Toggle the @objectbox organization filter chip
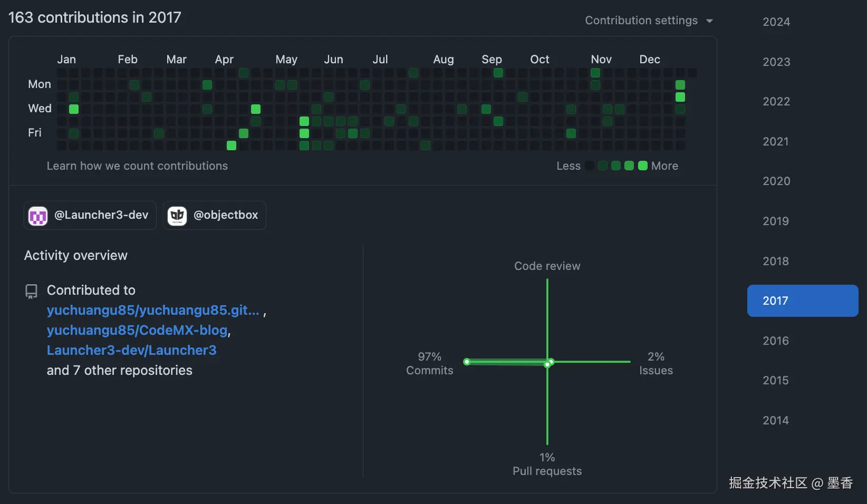867x504 pixels. 214,215
